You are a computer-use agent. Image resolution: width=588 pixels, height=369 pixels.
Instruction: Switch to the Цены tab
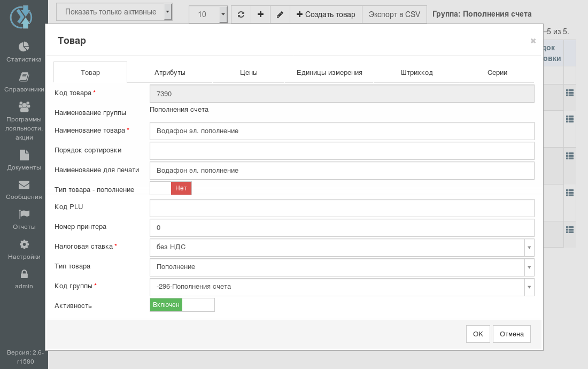click(249, 72)
